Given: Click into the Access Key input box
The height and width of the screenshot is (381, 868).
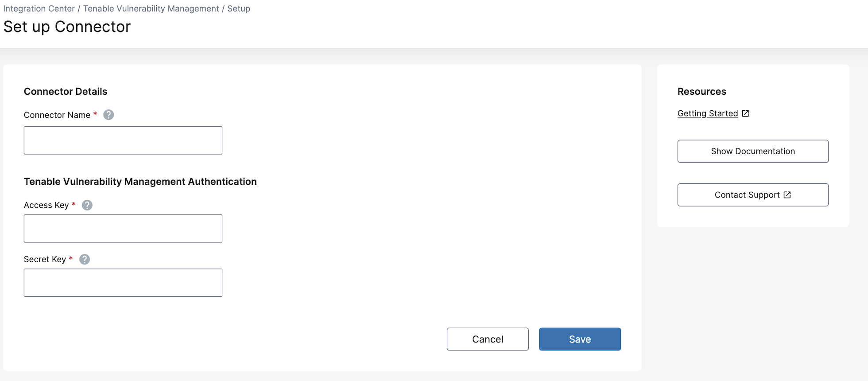Looking at the screenshot, I should (123, 229).
